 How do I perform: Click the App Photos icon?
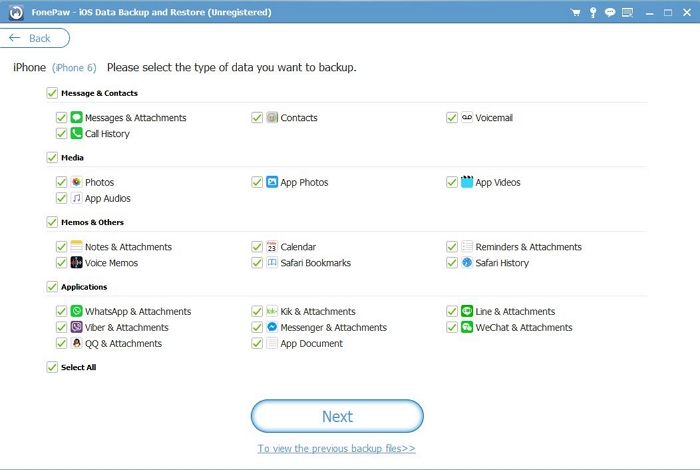point(272,182)
